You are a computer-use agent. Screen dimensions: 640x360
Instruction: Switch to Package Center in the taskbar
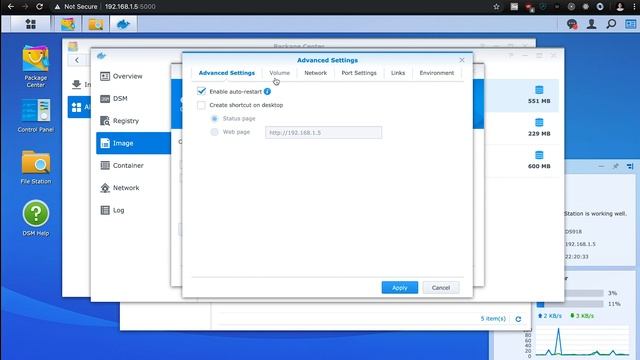click(68, 24)
